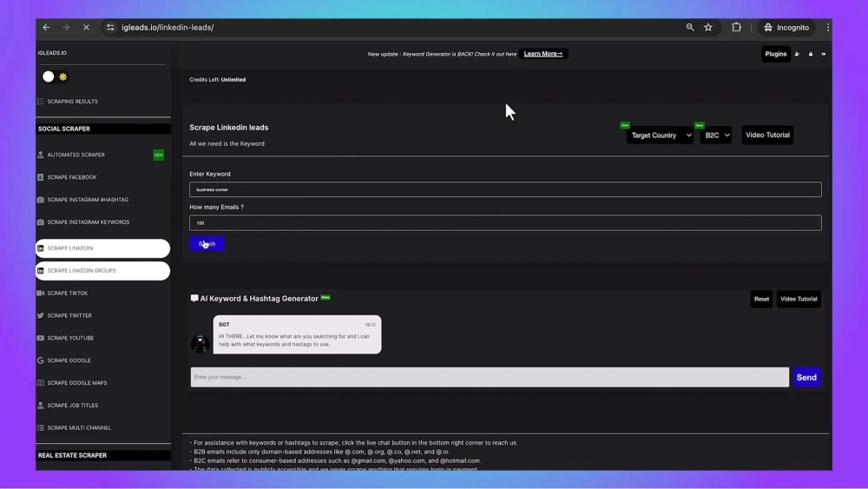
Task: Click the bot avatar in chat
Action: [x=200, y=343]
